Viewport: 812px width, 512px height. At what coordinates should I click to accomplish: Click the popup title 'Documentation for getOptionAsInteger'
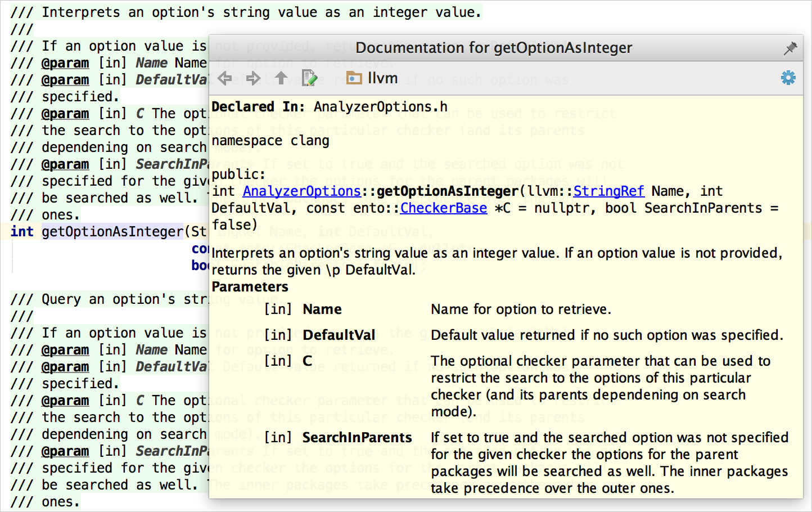(x=494, y=48)
